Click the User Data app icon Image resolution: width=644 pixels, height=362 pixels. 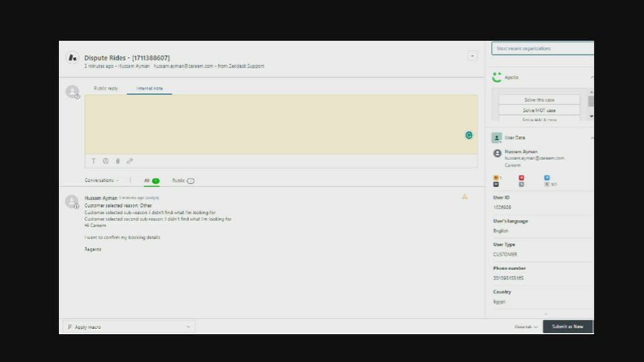(496, 137)
